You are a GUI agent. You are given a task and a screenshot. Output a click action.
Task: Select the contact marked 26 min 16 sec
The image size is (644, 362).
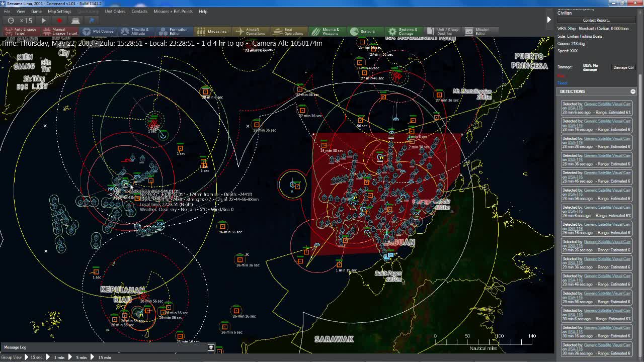coord(236,311)
